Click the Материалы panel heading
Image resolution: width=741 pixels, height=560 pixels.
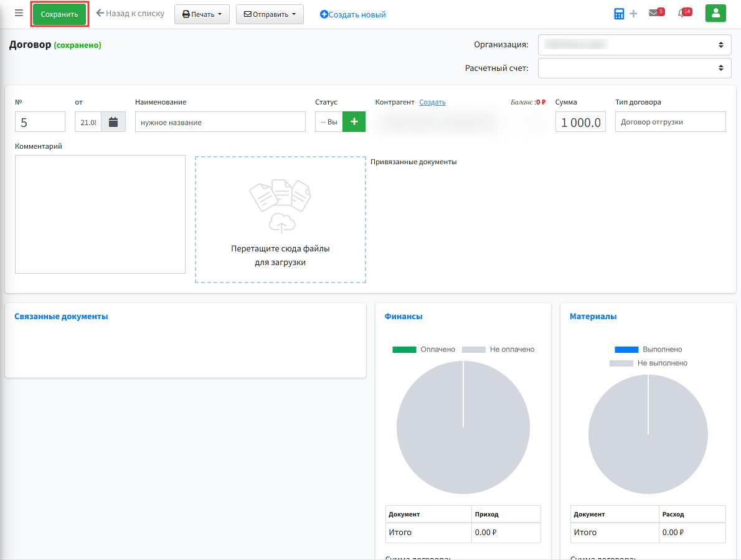pos(593,316)
